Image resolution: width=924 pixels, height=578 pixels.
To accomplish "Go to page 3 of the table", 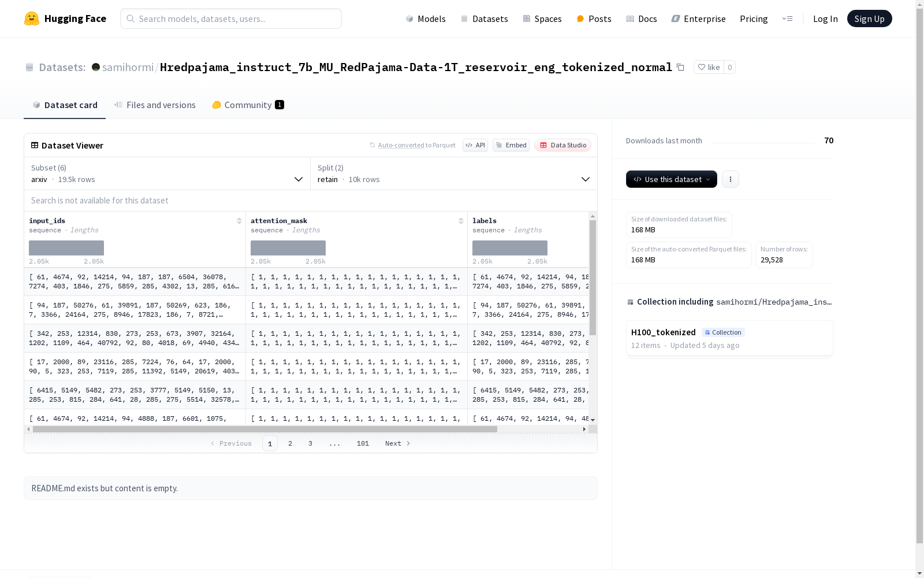I will click(310, 443).
